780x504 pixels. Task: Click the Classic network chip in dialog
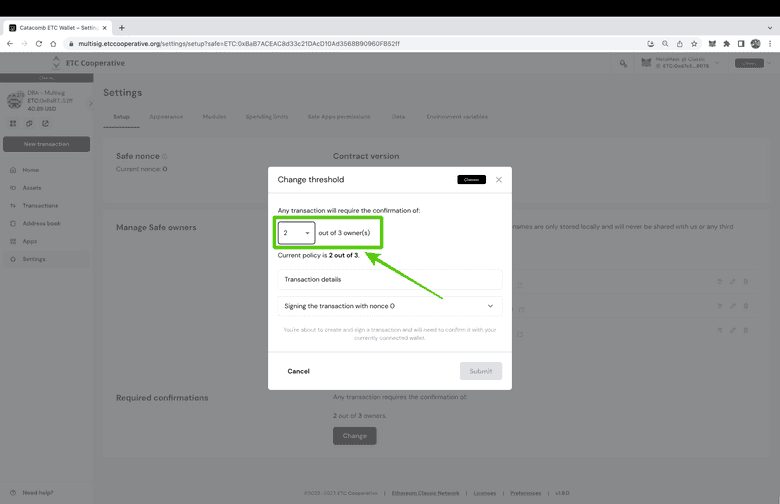click(x=471, y=180)
